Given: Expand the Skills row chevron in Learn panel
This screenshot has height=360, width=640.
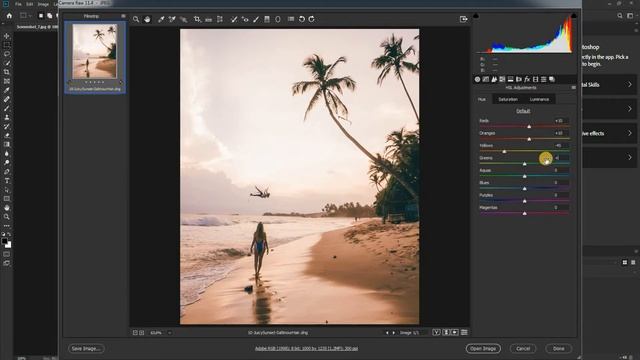Looking at the screenshot, I should click(630, 84).
